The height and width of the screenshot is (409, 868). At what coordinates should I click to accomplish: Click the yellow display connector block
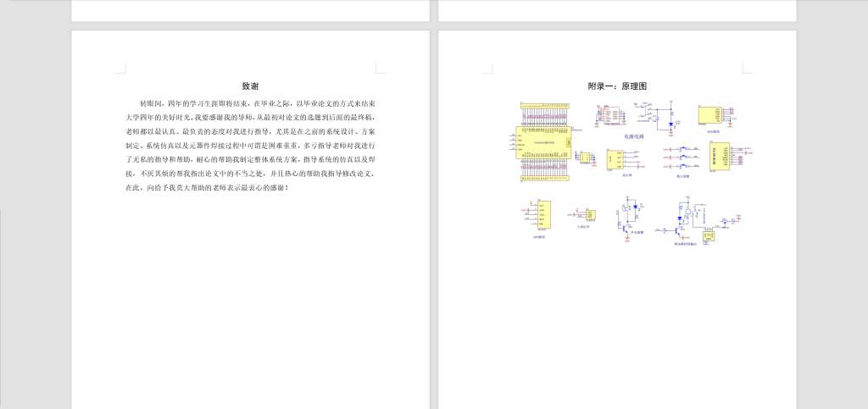[x=615, y=160]
